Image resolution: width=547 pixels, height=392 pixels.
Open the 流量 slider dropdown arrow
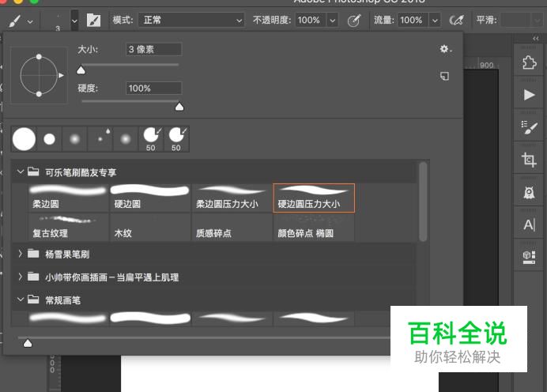435,21
